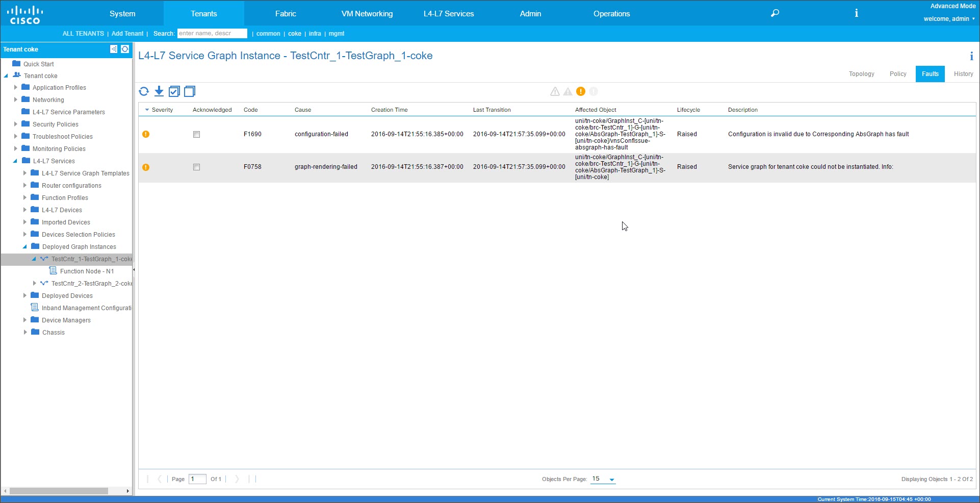Filter faults by orange major severity icon
The width and height of the screenshot is (980, 503).
(581, 91)
